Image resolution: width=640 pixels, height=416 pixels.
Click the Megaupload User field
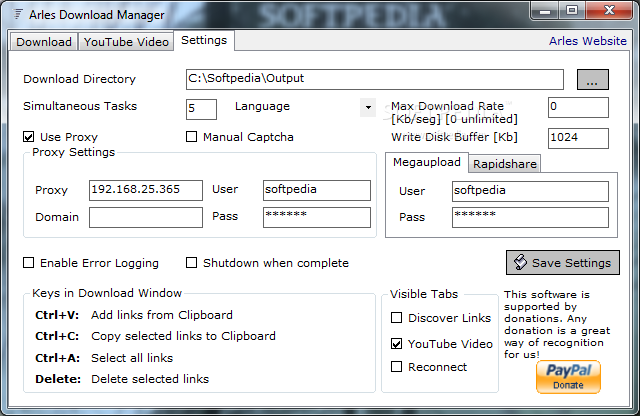(x=530, y=191)
